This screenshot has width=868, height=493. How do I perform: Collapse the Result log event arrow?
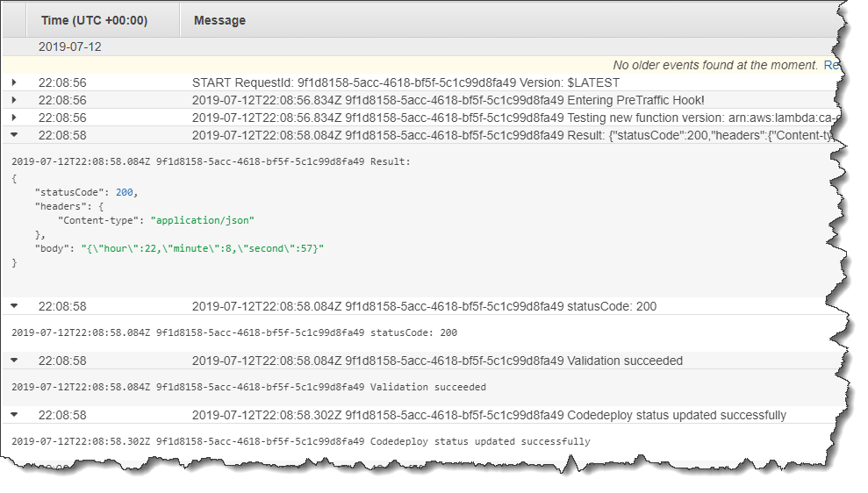click(14, 135)
